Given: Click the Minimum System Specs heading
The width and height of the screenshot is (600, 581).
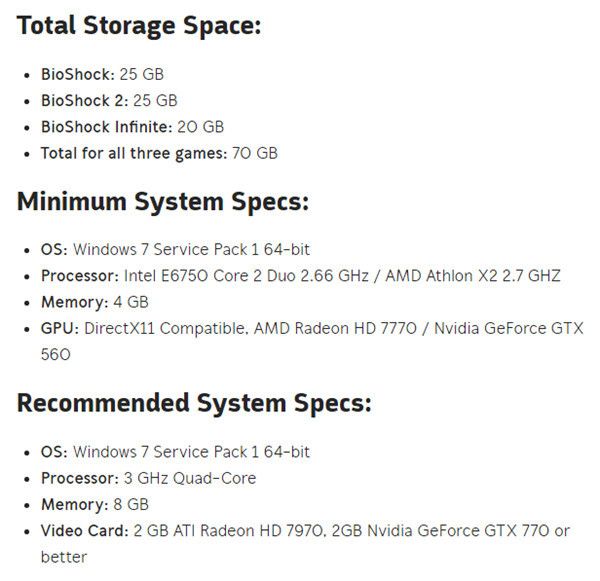Looking at the screenshot, I should point(163,202).
